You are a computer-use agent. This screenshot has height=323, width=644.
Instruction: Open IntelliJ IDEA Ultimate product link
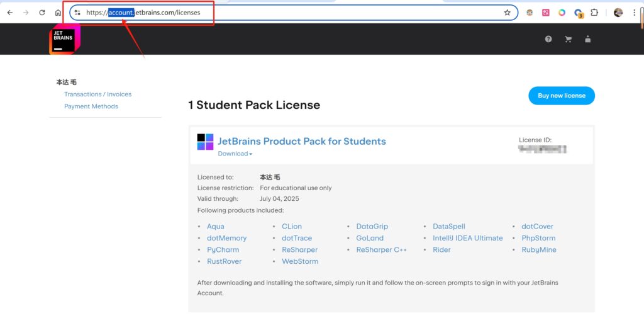pyautogui.click(x=467, y=238)
